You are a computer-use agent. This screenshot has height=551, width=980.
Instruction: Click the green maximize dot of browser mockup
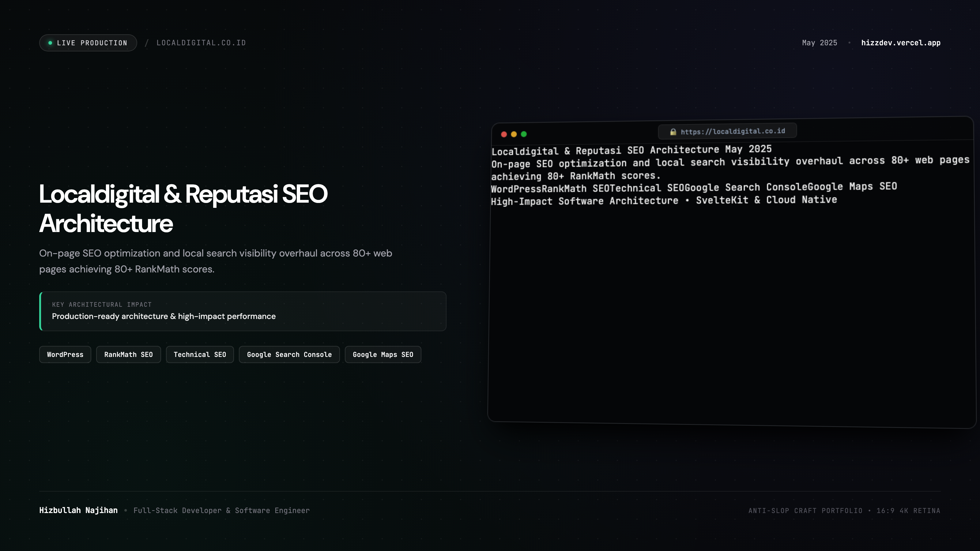click(x=524, y=134)
